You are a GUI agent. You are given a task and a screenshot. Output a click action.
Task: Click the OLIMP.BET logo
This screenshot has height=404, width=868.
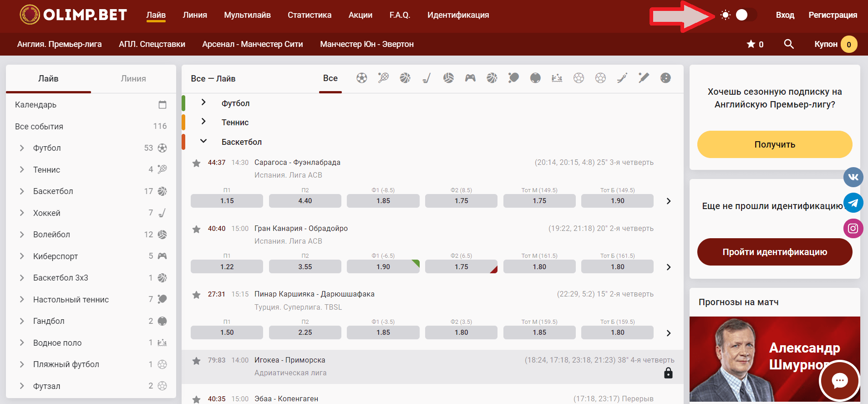pyautogui.click(x=73, y=15)
